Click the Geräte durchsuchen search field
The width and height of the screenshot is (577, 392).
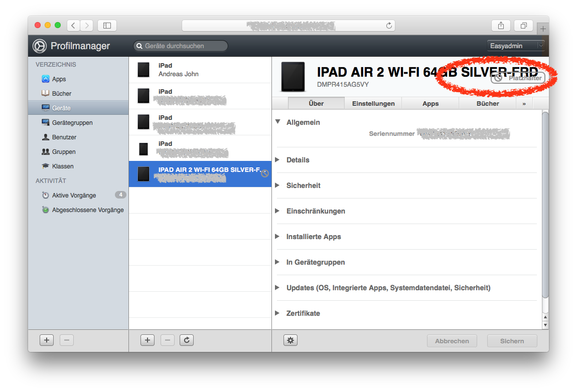[180, 46]
